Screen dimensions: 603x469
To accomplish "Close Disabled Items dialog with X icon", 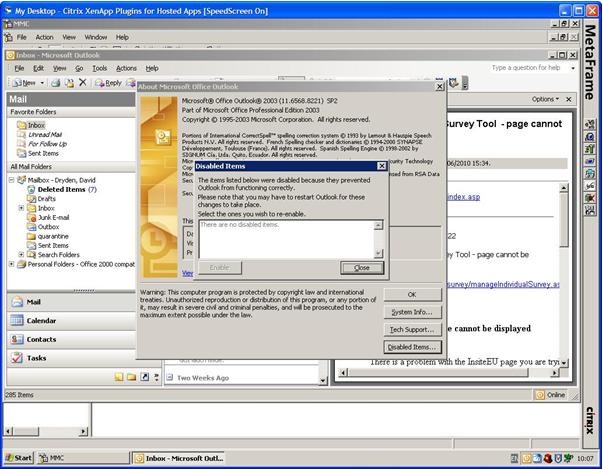I will pos(381,166).
